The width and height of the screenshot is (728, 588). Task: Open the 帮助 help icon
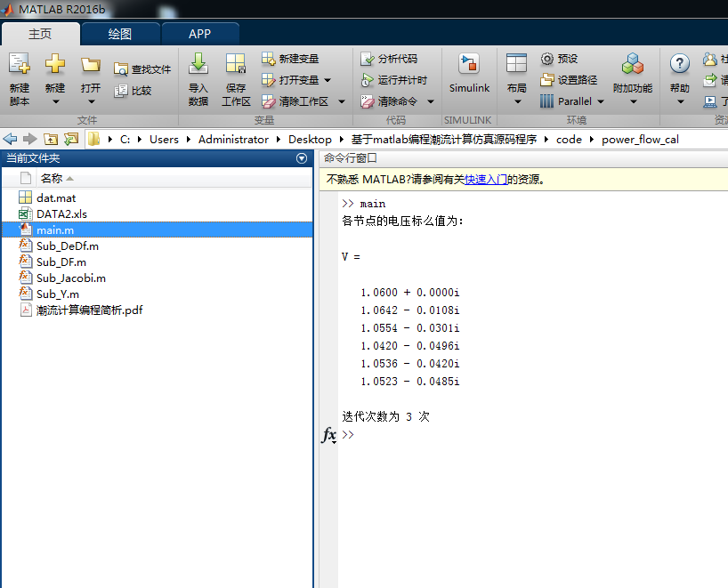[x=680, y=63]
